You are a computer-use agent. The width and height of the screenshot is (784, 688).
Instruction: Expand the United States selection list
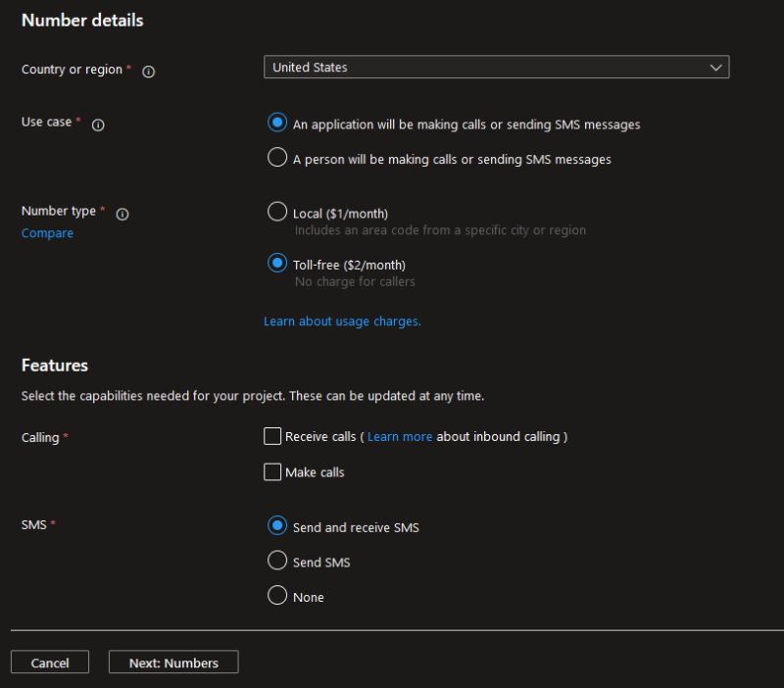(495, 67)
